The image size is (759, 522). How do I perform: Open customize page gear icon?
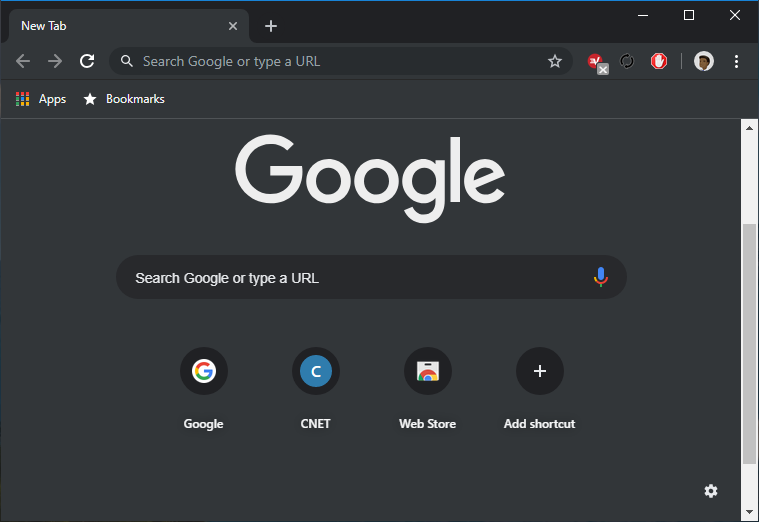[711, 491]
